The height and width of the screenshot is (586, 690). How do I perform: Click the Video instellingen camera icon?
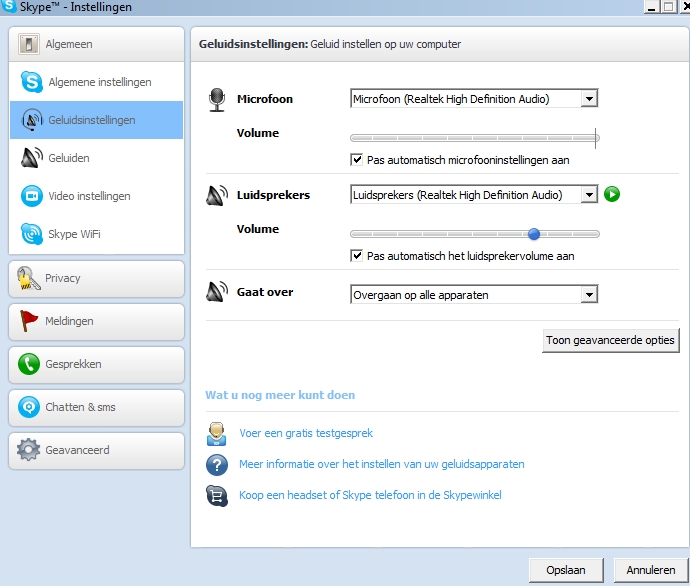coord(32,196)
